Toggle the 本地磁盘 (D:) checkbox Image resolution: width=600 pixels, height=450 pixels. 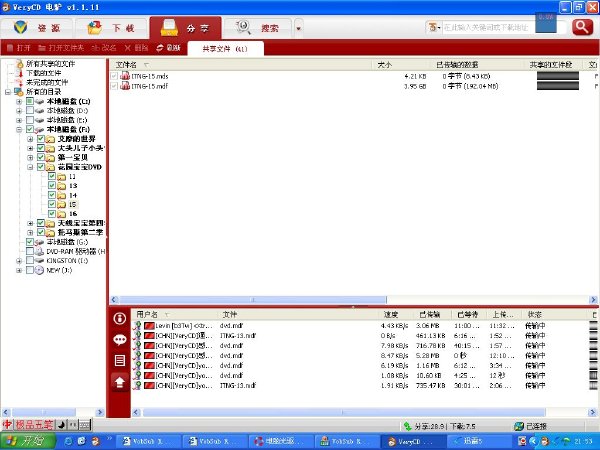tap(30, 110)
